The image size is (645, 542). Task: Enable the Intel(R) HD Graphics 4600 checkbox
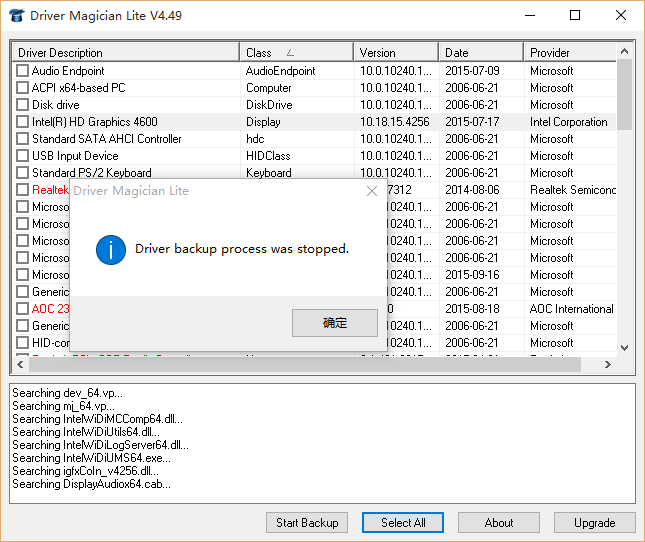click(23, 122)
